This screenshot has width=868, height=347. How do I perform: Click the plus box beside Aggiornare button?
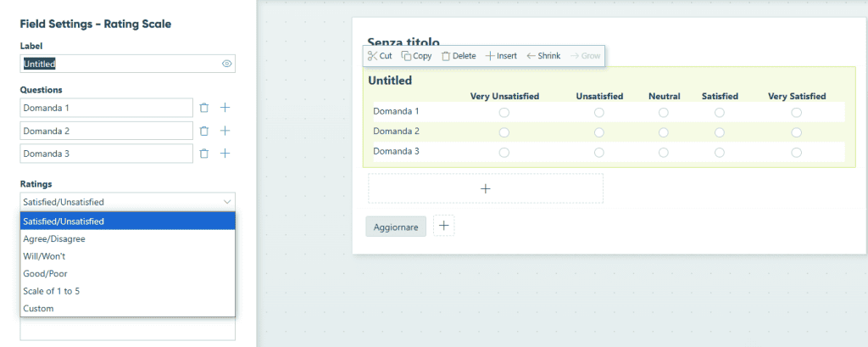[443, 226]
